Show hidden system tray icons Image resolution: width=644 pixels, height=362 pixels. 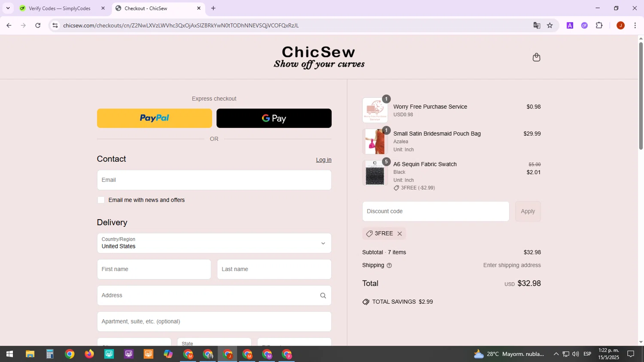556,354
